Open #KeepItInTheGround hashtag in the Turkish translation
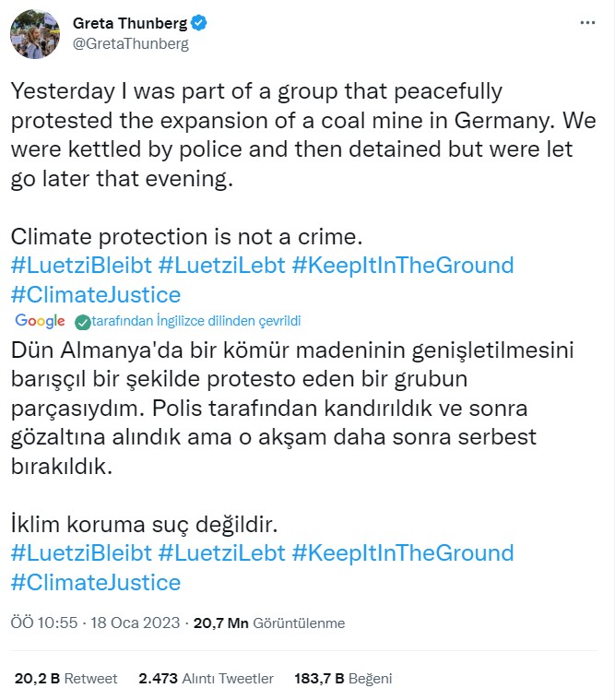 (x=402, y=553)
